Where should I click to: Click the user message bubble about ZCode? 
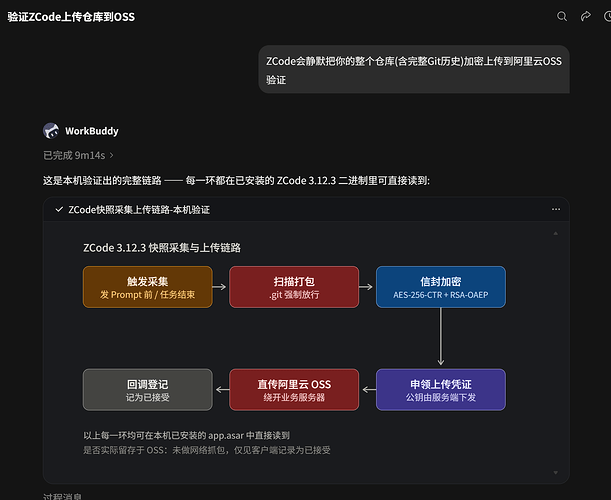(x=414, y=69)
